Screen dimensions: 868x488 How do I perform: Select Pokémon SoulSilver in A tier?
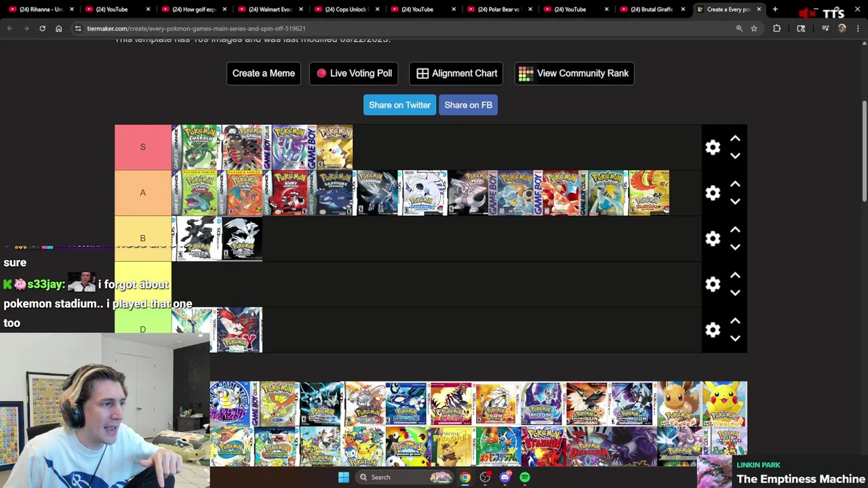422,193
